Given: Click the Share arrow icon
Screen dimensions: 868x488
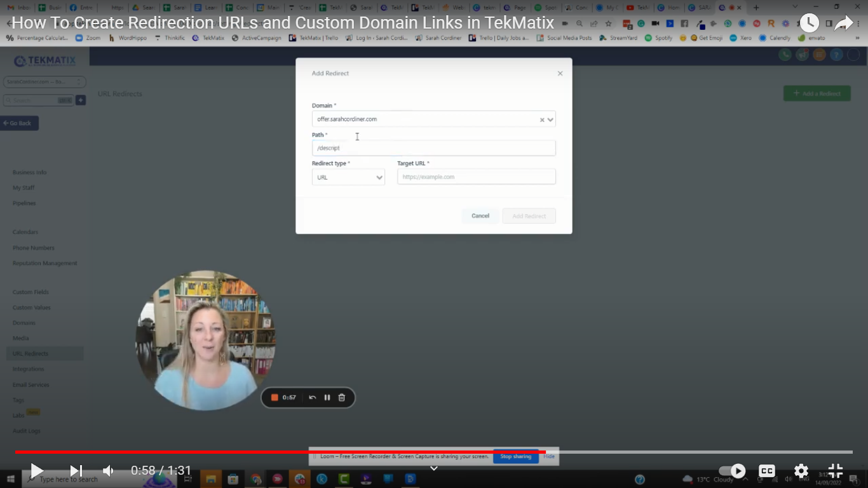Looking at the screenshot, I should pyautogui.click(x=843, y=24).
